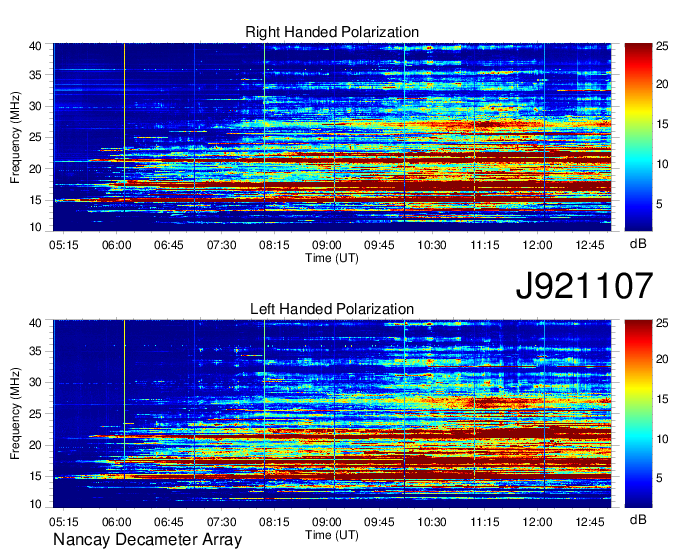Click the dB unit under the top colorbar
This screenshot has height=552, width=680.
638,244
